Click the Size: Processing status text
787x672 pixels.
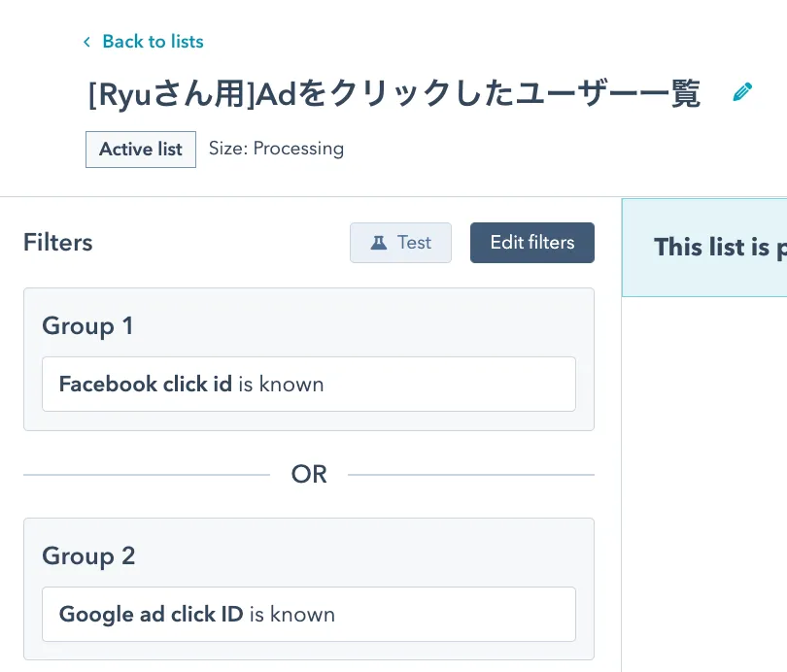[x=276, y=149]
